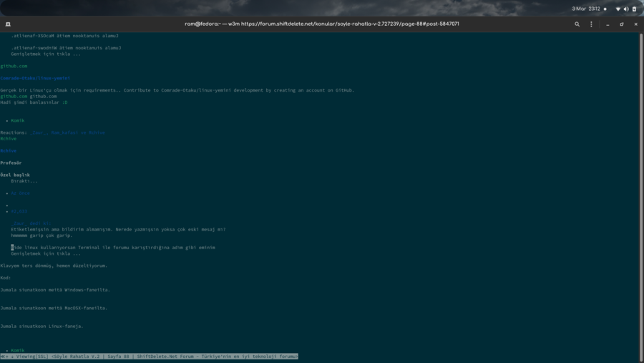
Task: Click the green Rchive username below Reactions
Action: [x=8, y=139]
